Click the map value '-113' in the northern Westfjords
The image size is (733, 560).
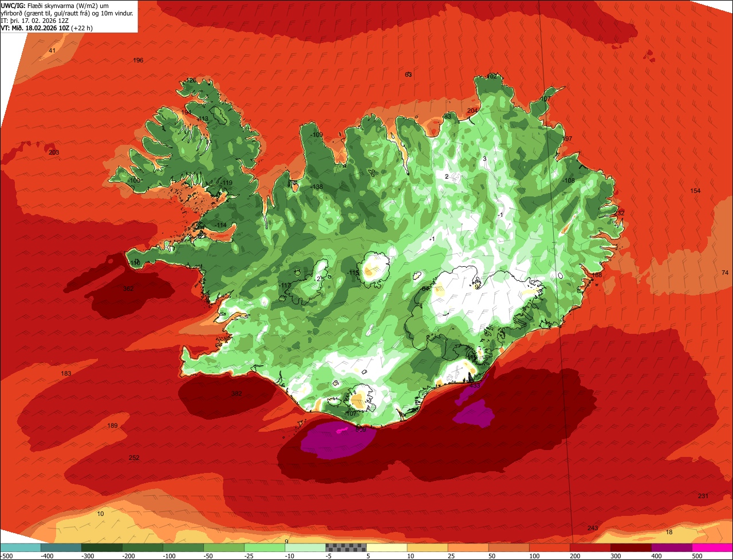(203, 119)
